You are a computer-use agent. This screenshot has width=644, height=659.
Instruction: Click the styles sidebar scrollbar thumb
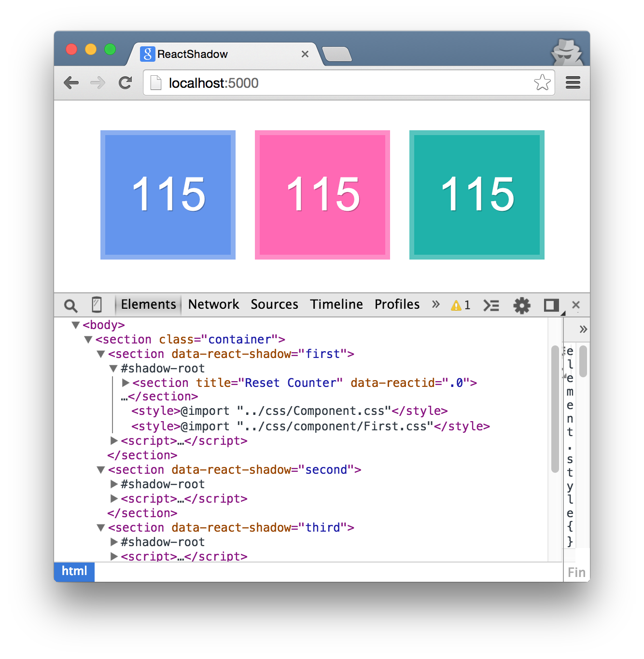click(x=583, y=361)
